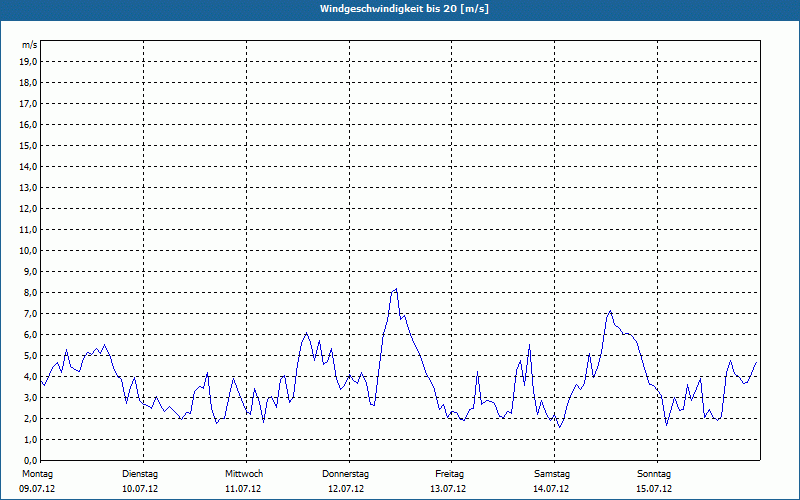Select the 11,0 axis value

[29, 230]
